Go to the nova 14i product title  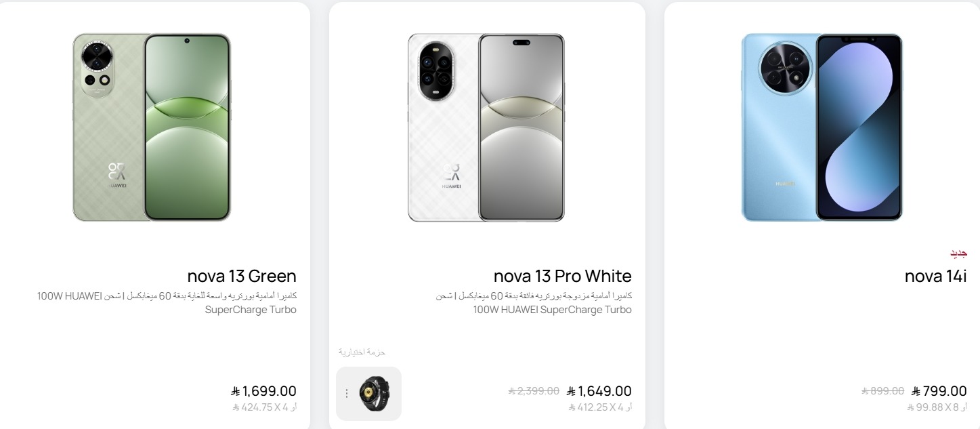click(935, 276)
